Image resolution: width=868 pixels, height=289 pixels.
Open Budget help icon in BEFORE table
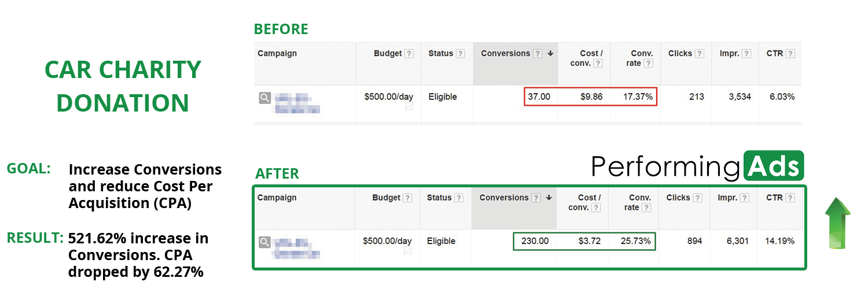(409, 54)
